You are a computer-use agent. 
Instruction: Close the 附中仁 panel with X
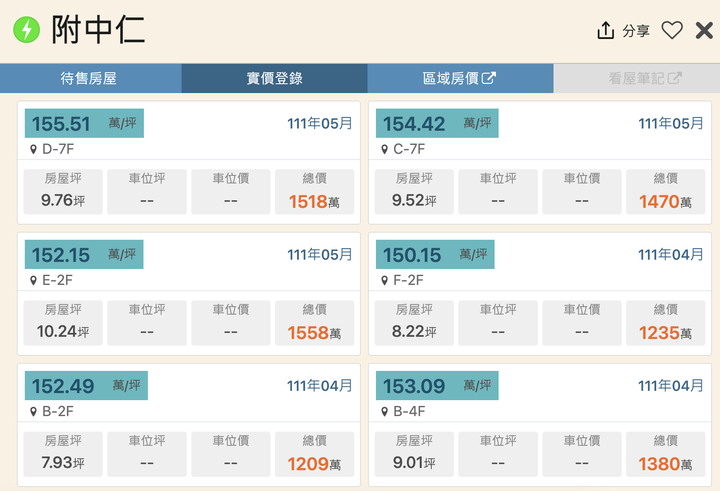[x=704, y=31]
